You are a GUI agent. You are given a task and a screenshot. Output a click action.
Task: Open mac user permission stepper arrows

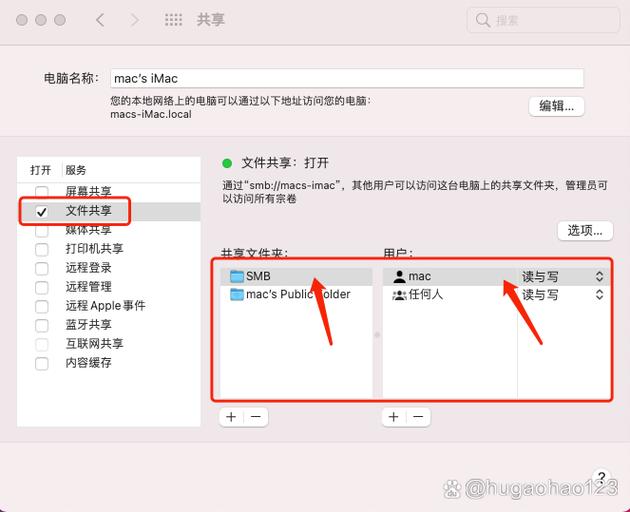(x=599, y=276)
